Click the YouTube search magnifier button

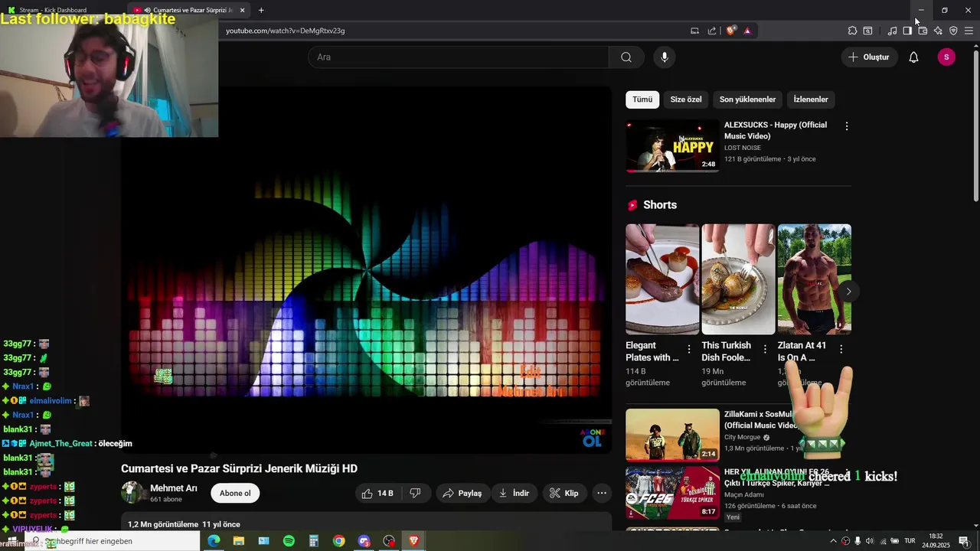(x=626, y=57)
